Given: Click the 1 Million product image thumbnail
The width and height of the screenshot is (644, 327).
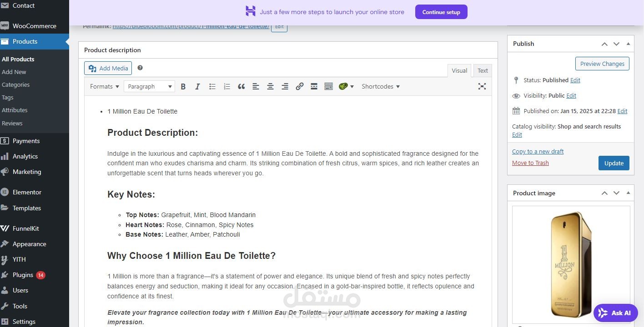Looking at the screenshot, I should 571,264.
